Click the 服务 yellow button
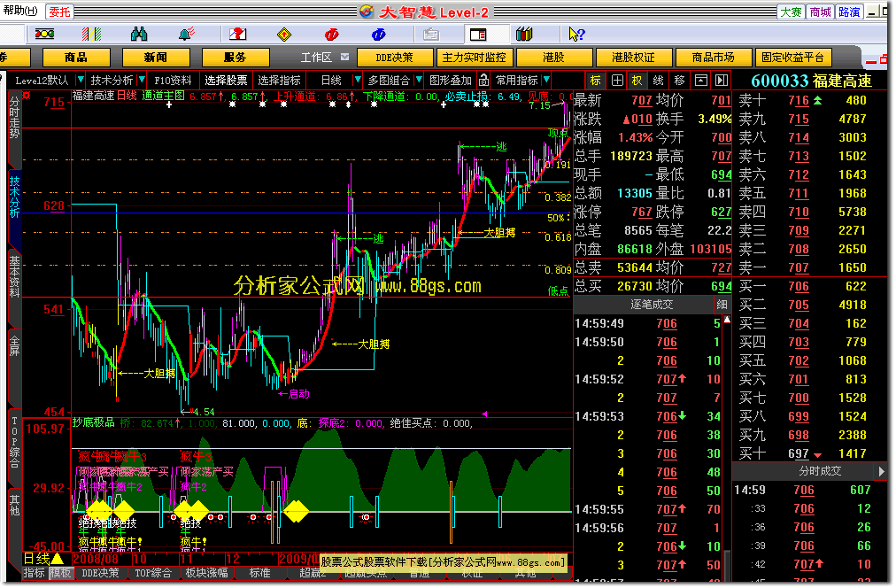This screenshot has height=588, width=896. coord(235,58)
